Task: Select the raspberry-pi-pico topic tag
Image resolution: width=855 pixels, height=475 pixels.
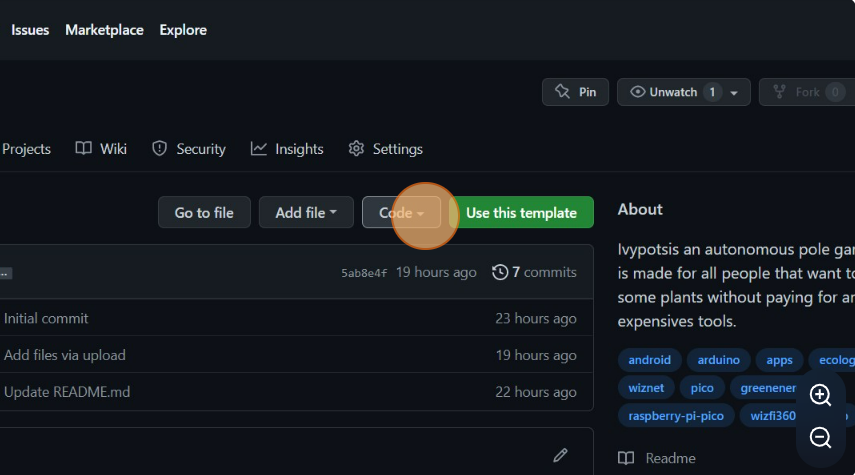Action: coord(676,416)
